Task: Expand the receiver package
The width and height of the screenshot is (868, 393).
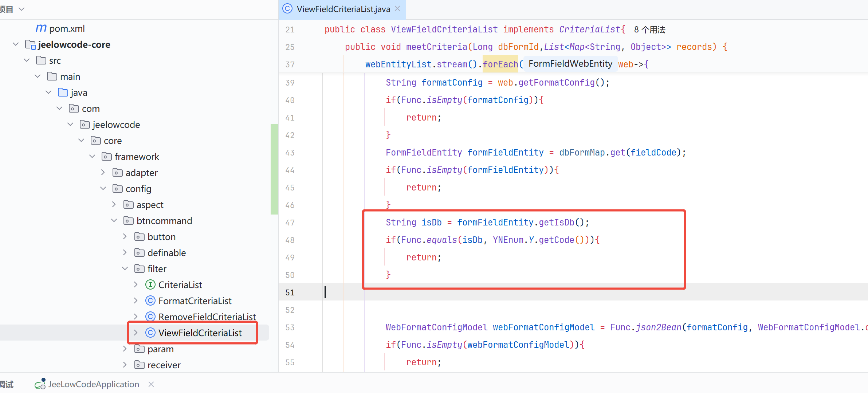Action: click(x=125, y=365)
